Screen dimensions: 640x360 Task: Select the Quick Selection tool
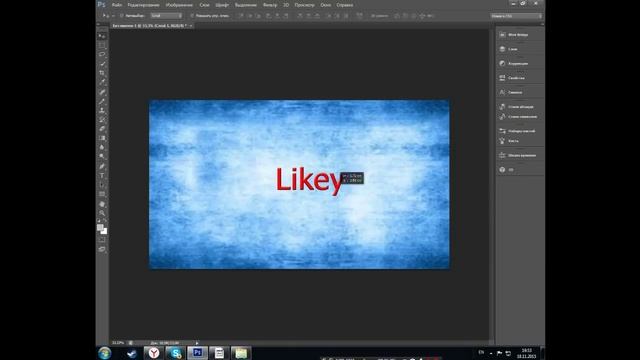click(102, 64)
